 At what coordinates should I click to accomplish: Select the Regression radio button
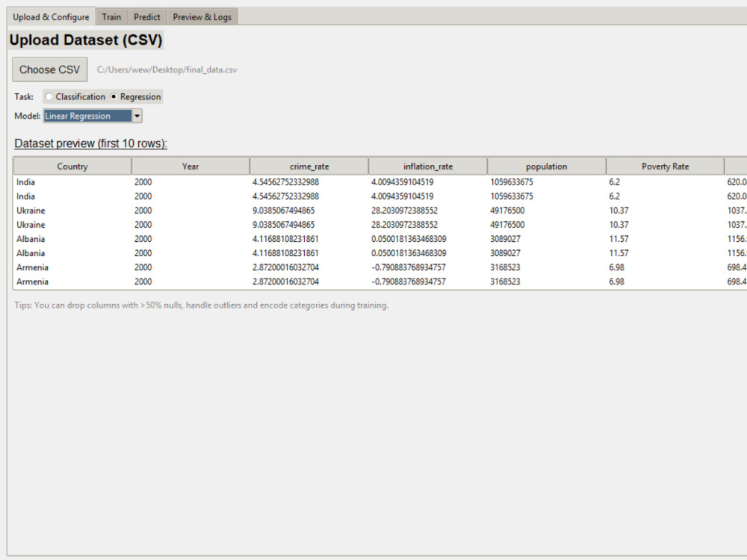pyautogui.click(x=136, y=96)
